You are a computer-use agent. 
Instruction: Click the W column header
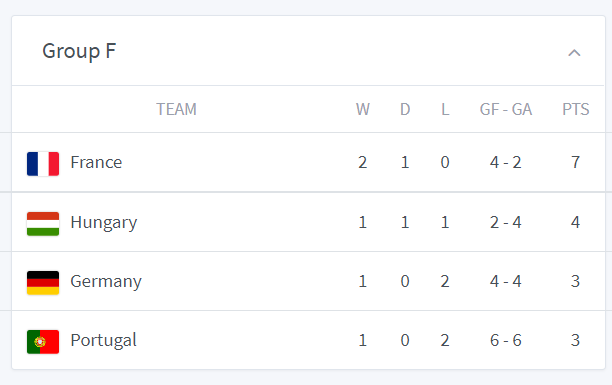pyautogui.click(x=363, y=109)
